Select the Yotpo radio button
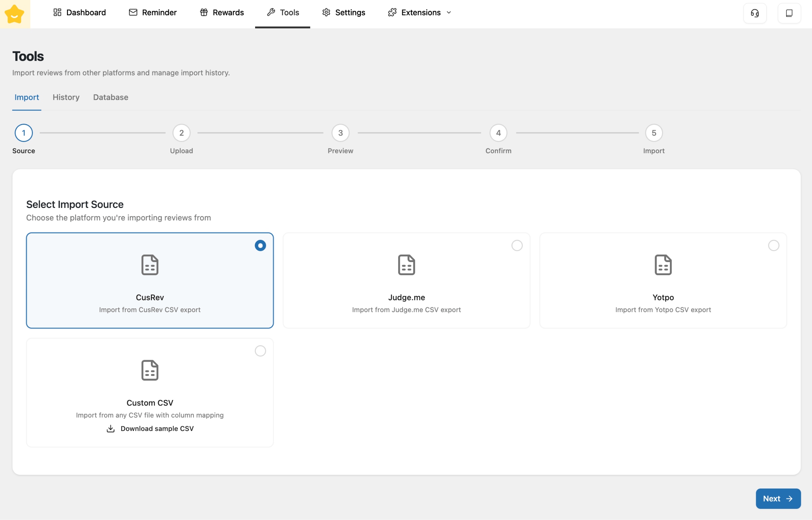The width and height of the screenshot is (812, 520). point(773,245)
